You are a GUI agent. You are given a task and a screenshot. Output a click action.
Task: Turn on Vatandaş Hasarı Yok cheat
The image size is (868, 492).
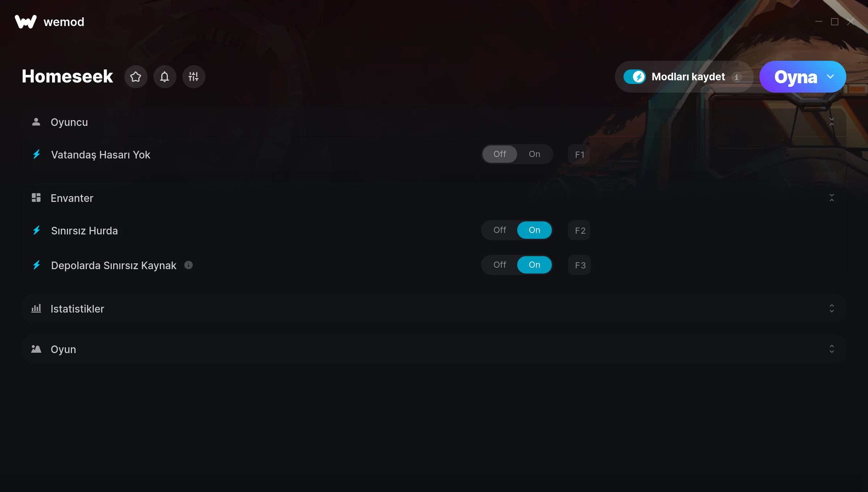click(534, 154)
